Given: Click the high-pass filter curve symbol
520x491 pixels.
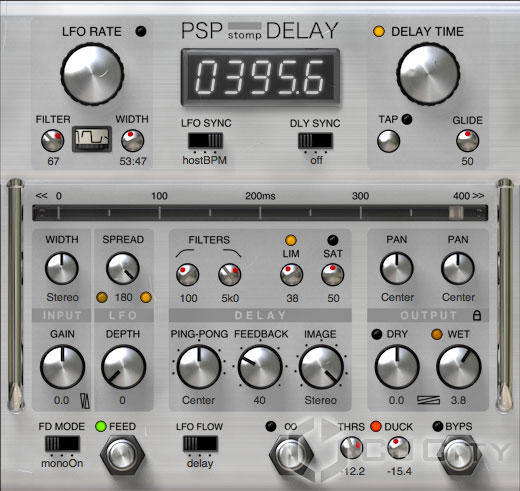Looking at the screenshot, I should point(185,253).
